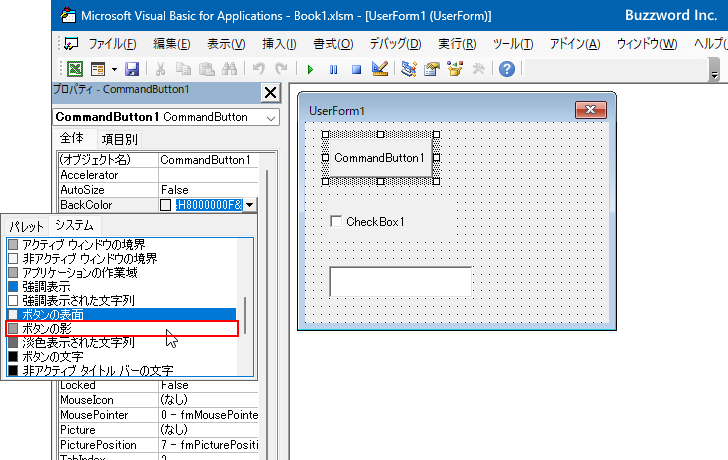Choose ボタンの影 system color
The image size is (728, 460).
click(x=122, y=329)
